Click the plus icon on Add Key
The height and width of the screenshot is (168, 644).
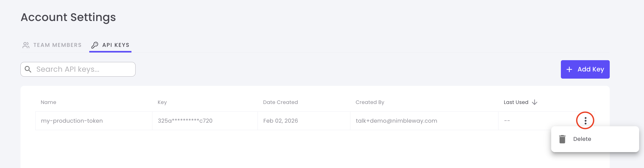569,69
